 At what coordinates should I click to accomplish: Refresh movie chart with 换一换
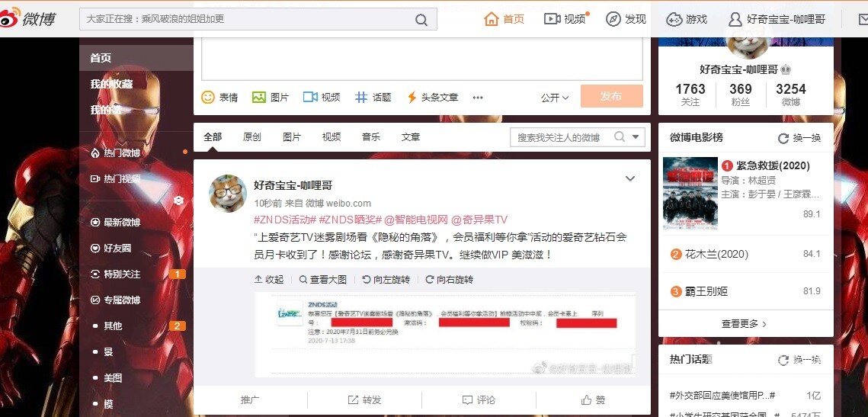click(800, 138)
